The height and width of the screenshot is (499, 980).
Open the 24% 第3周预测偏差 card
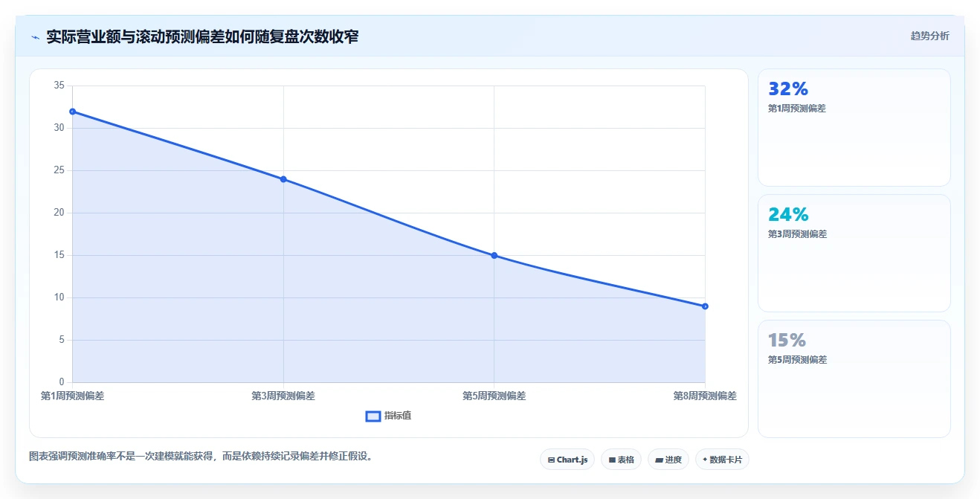pos(854,253)
